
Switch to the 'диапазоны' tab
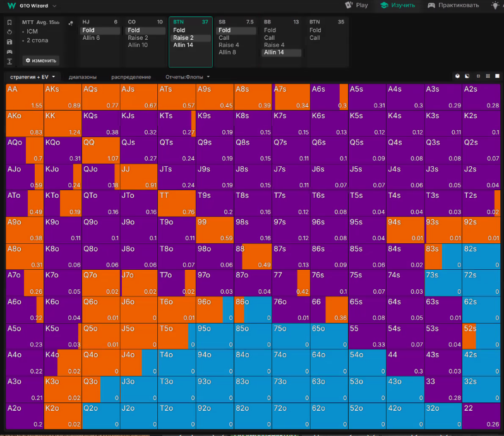point(83,77)
